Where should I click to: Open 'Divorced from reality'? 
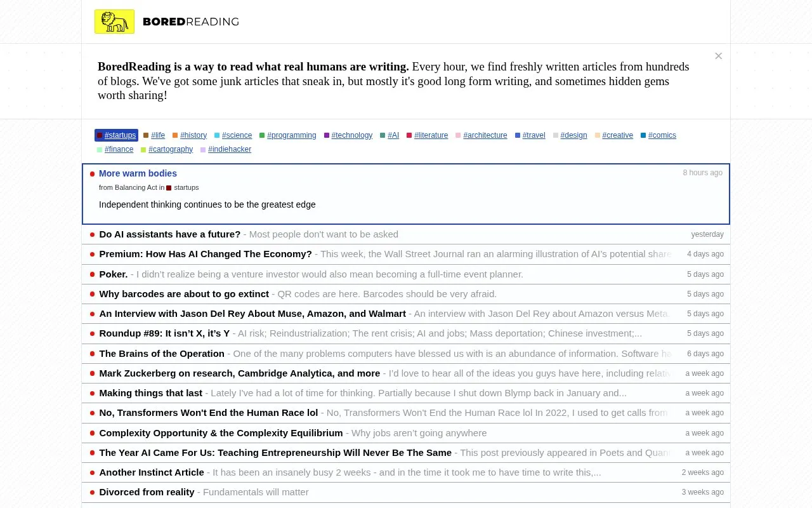[147, 492]
